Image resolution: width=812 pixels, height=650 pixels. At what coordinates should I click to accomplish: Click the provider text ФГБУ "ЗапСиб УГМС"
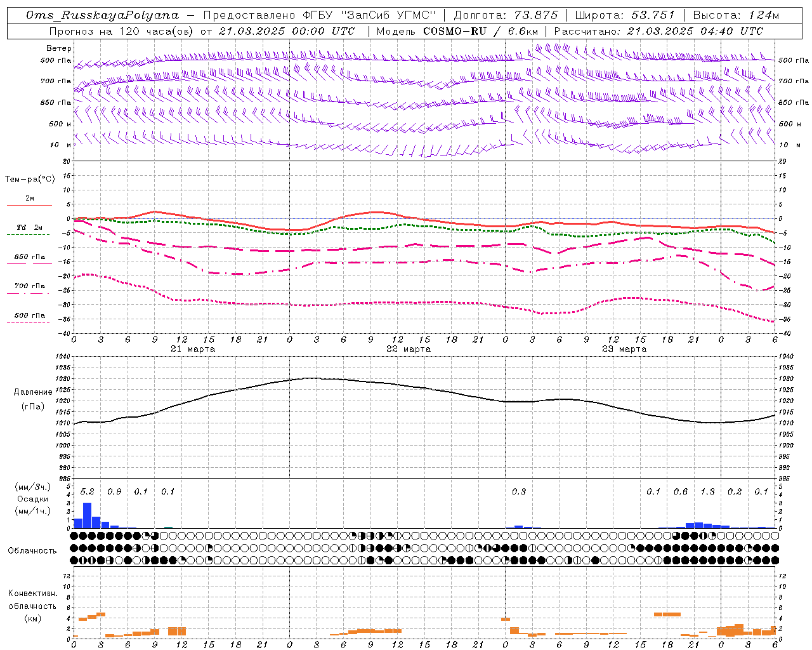tap(369, 15)
